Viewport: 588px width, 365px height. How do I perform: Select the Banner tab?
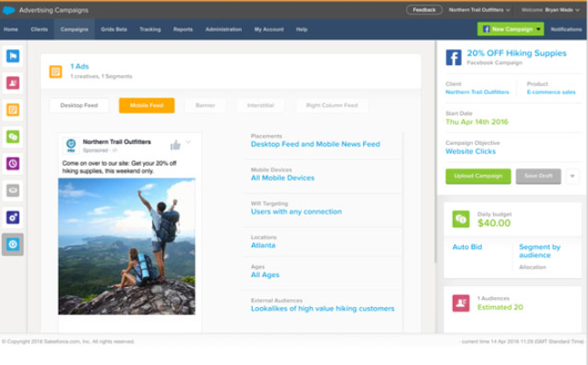point(205,105)
